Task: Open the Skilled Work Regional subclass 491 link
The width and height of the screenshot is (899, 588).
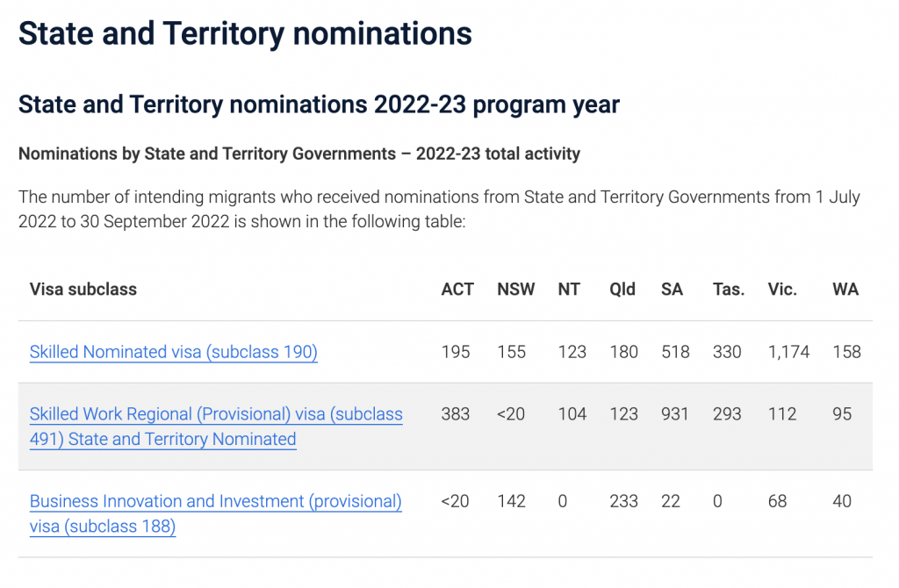Action: point(215,414)
